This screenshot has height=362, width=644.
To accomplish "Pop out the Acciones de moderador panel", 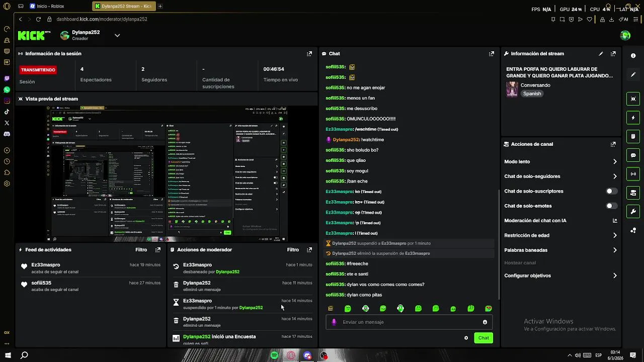I will click(309, 249).
